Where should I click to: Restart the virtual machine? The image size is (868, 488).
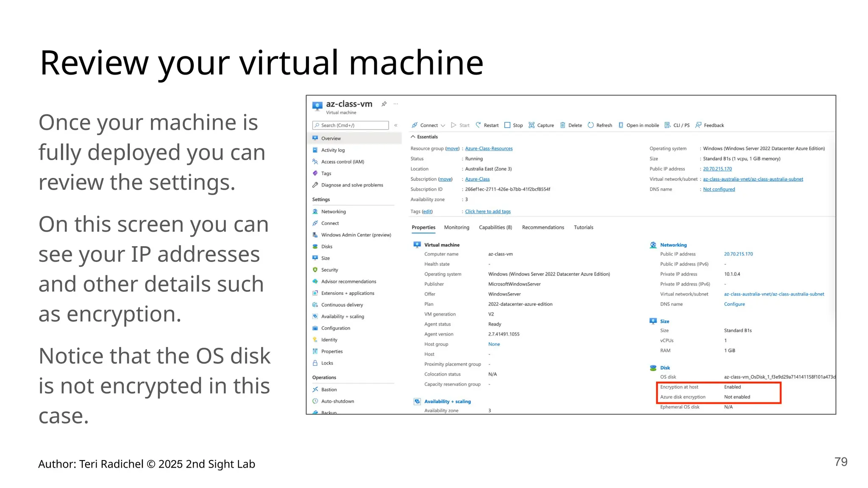(x=487, y=125)
